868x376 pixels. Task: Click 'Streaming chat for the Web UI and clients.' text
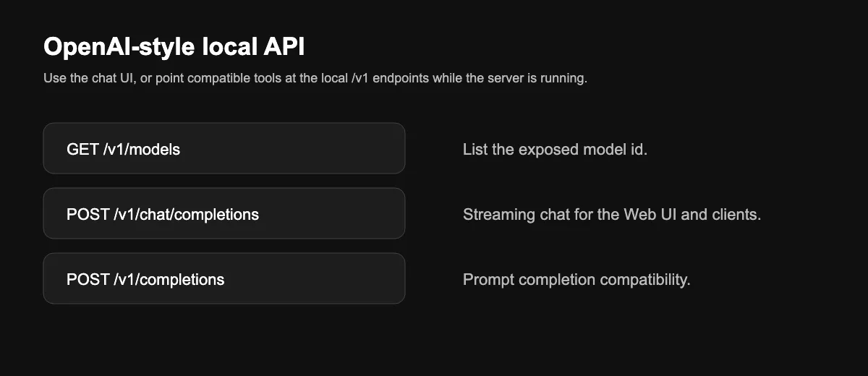[612, 215]
